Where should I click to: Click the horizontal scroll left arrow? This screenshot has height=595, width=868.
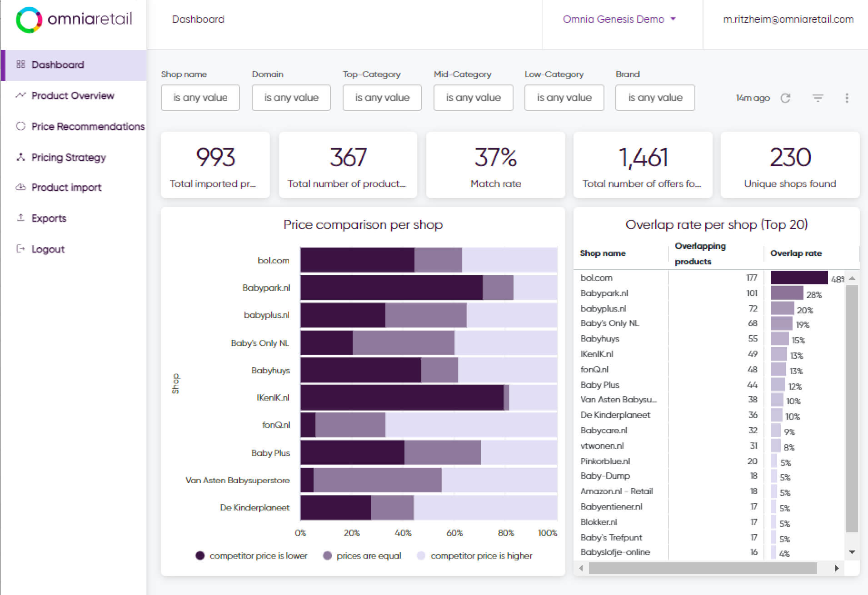(581, 568)
